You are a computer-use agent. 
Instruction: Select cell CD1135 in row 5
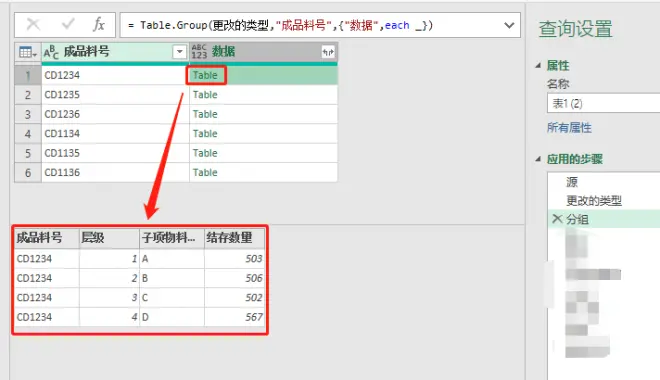(x=115, y=153)
